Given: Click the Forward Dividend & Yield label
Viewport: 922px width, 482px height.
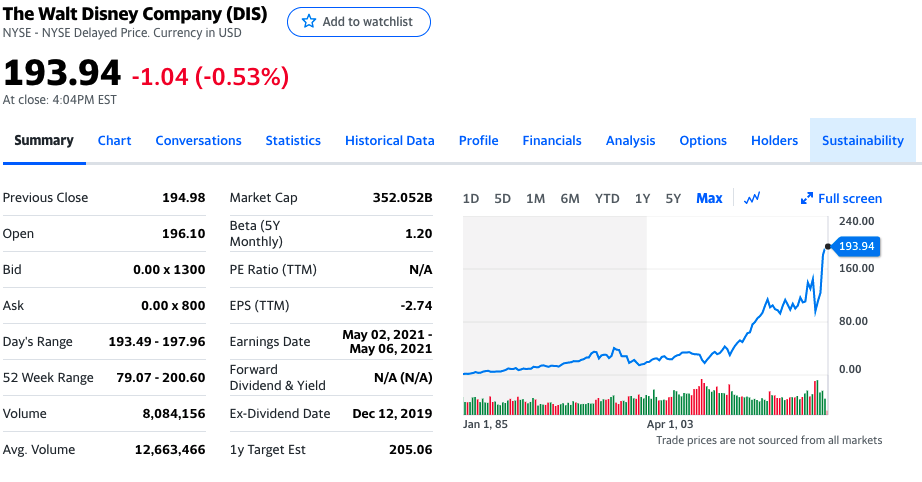Looking at the screenshot, I should 278,377.
